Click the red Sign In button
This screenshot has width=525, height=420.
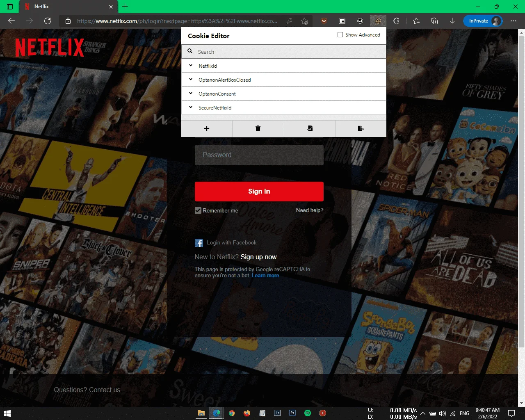pyautogui.click(x=259, y=191)
